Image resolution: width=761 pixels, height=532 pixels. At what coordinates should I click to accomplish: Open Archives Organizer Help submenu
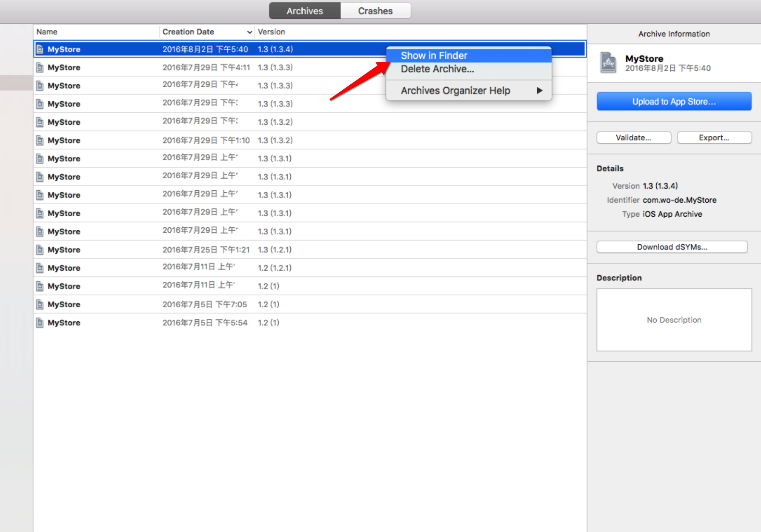(x=469, y=91)
